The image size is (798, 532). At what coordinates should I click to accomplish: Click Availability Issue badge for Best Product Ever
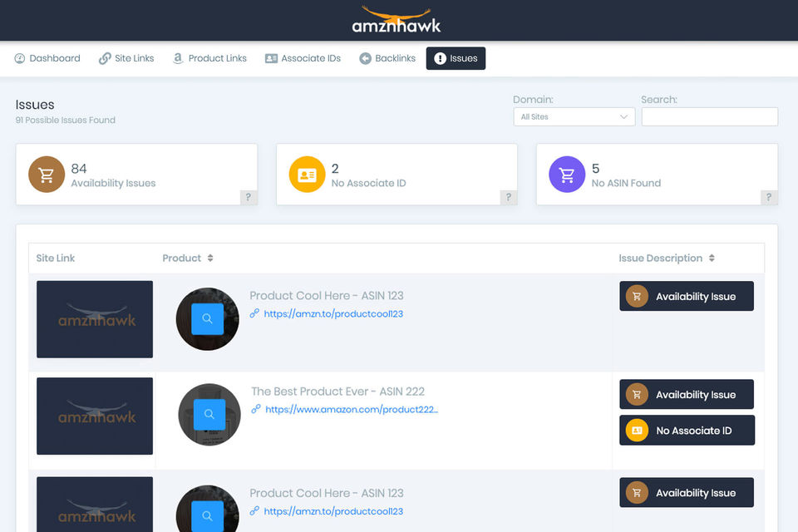(x=687, y=395)
